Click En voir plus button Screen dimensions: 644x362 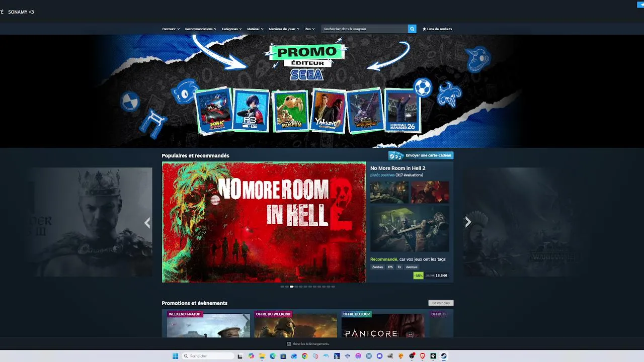441,303
